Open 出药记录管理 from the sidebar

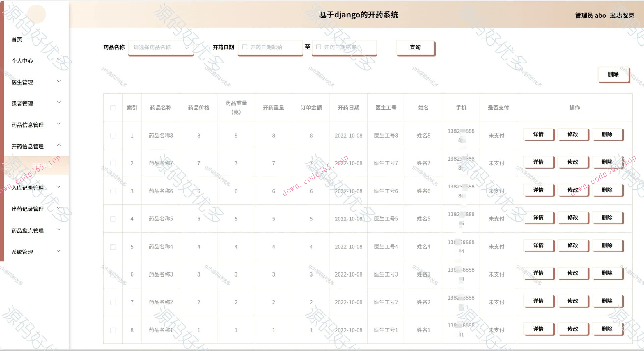click(28, 209)
